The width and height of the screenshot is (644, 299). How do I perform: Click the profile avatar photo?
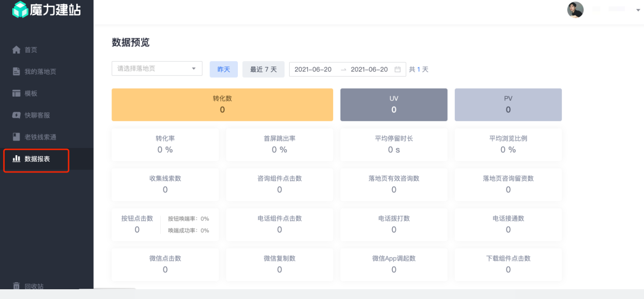(x=575, y=9)
